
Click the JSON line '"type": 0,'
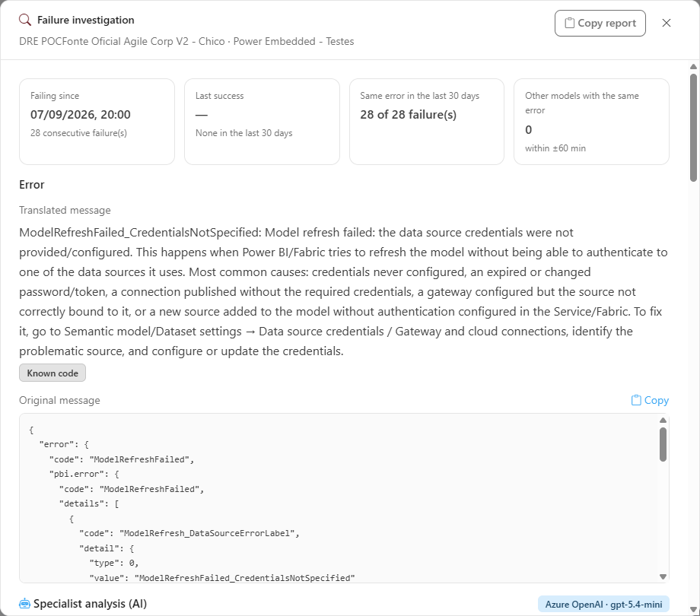point(114,563)
